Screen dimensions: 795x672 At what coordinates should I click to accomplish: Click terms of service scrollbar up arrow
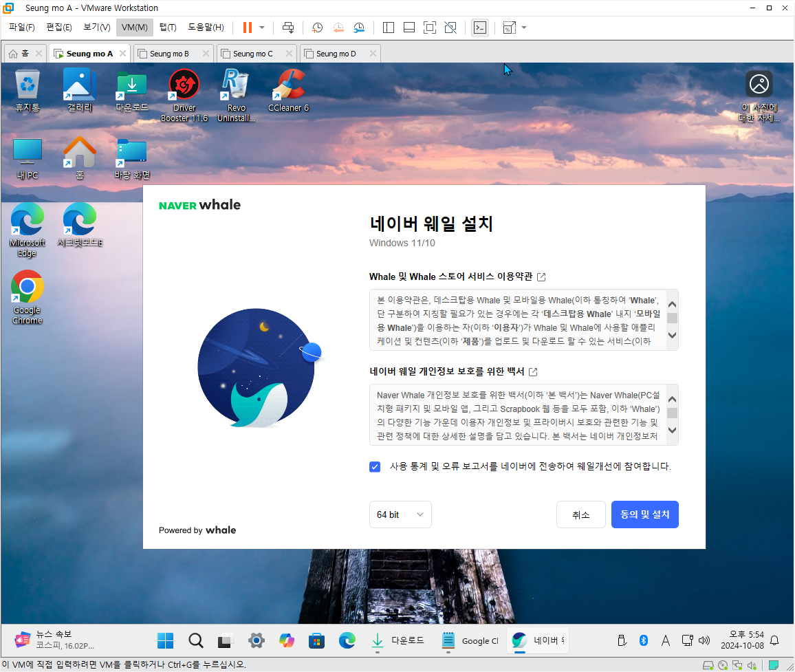[x=673, y=304]
